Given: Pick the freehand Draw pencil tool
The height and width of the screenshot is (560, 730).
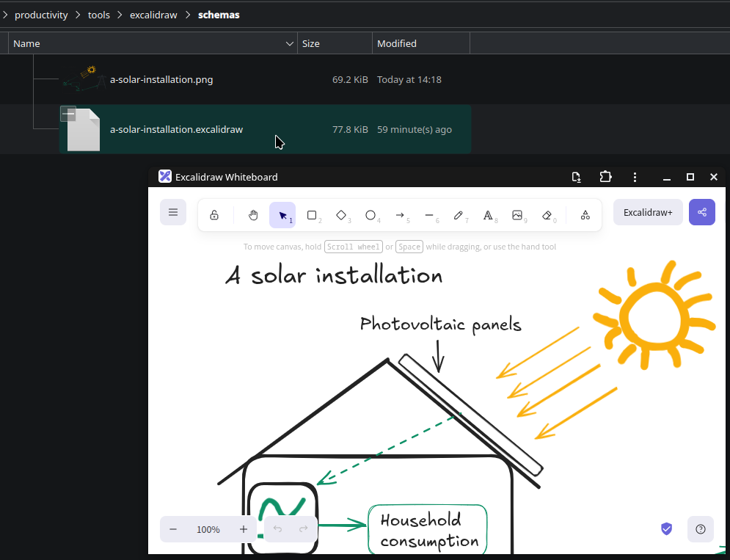Looking at the screenshot, I should click(459, 215).
